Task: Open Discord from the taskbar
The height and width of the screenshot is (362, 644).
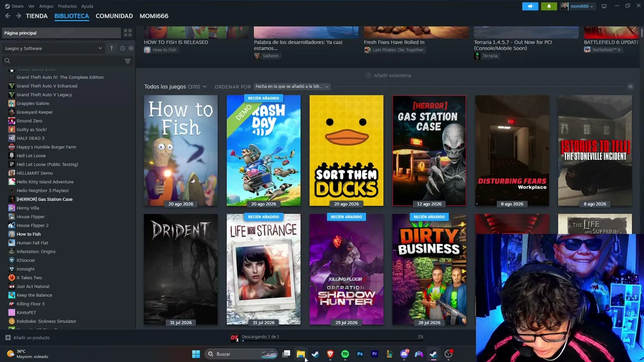Action: tap(404, 354)
